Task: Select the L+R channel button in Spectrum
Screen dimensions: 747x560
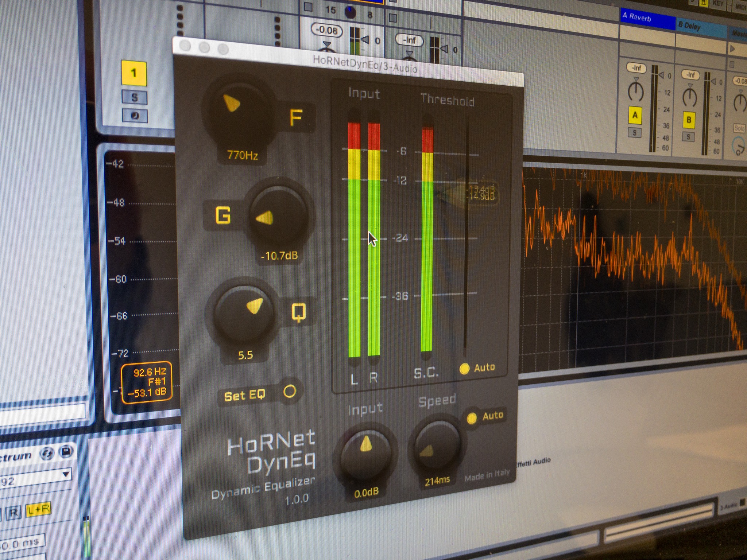Action: pos(38,509)
